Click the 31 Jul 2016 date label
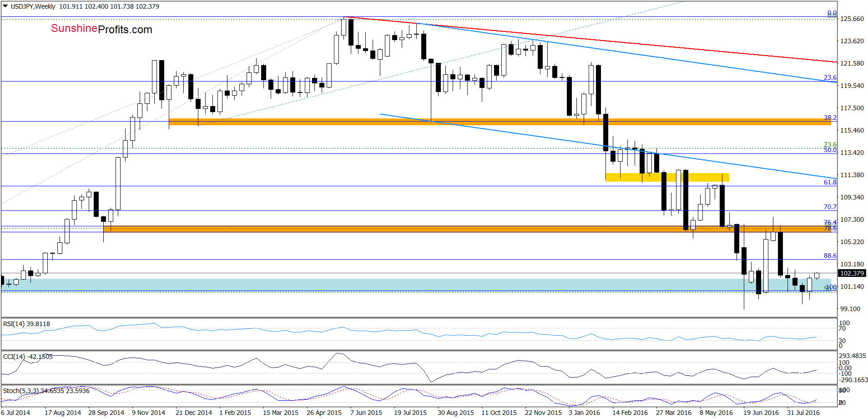The width and height of the screenshot is (868, 419). [x=803, y=413]
